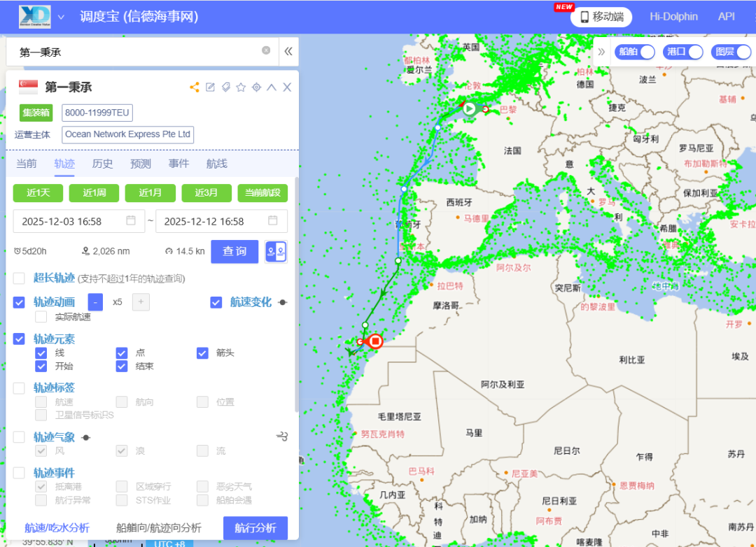Viewport: 756px width, 547px height.
Task: Toggle the 船舶 ships switch
Action: pos(634,52)
